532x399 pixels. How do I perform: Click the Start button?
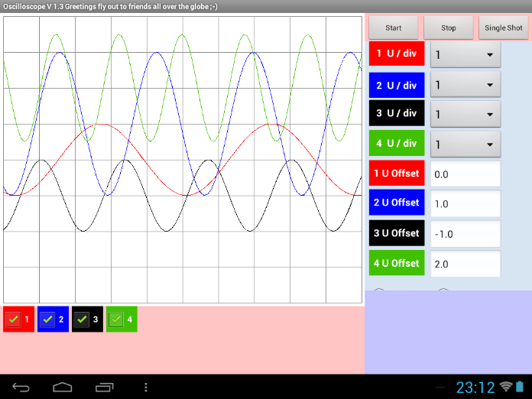[393, 28]
